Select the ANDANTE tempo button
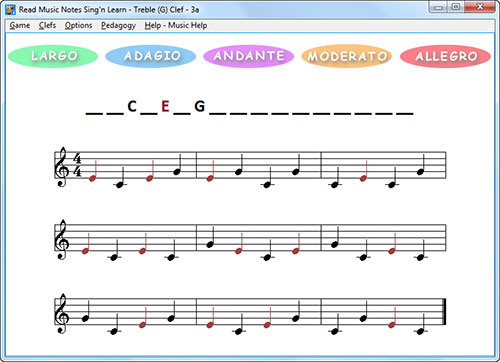 tap(249, 56)
